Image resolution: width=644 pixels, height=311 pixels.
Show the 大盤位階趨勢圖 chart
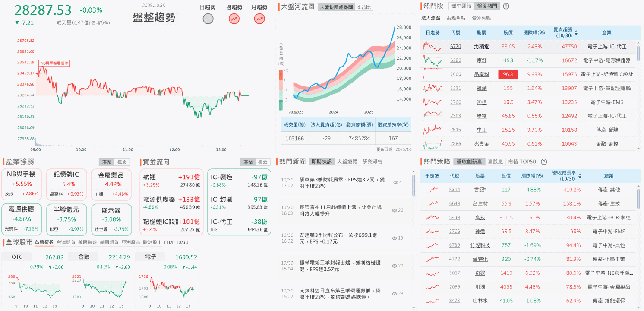[336, 7]
